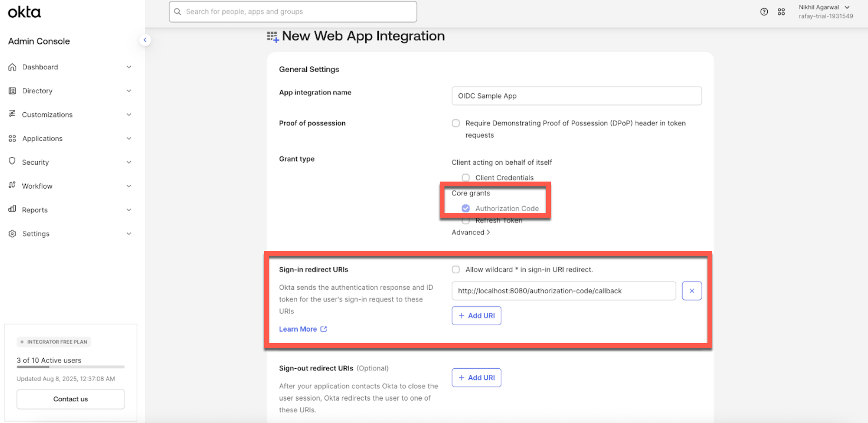The image size is (868, 423).
Task: Select Workflow in the sidebar
Action: tap(37, 186)
